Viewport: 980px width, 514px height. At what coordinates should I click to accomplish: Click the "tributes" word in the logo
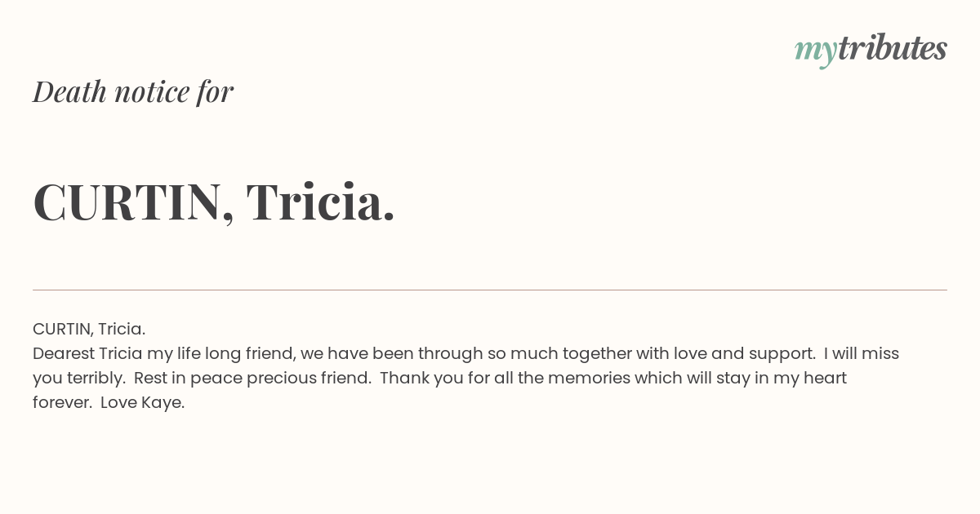(893, 48)
